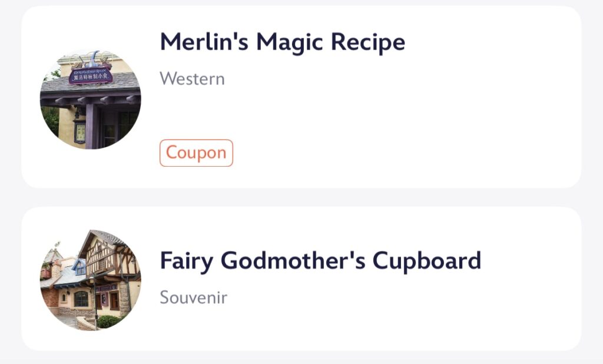Viewport: 603px width, 364px height.
Task: Click the Western cuisine label
Action: 193,79
